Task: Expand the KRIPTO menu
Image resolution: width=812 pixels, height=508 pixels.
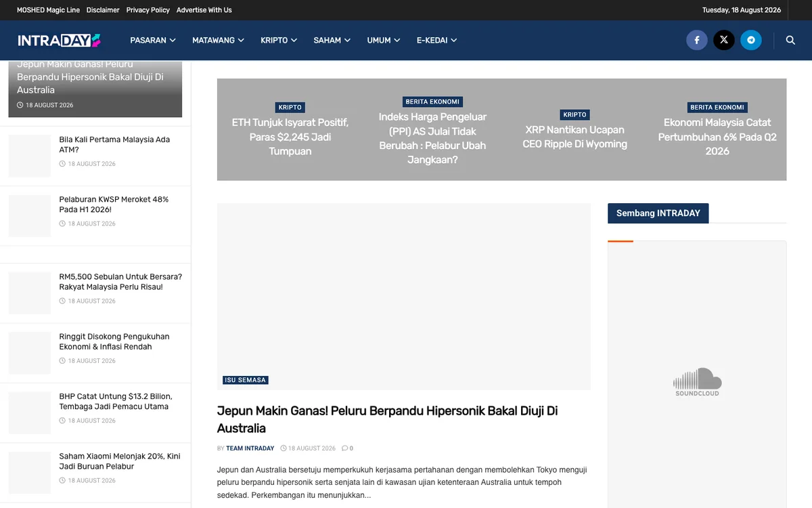Action: 279,40
